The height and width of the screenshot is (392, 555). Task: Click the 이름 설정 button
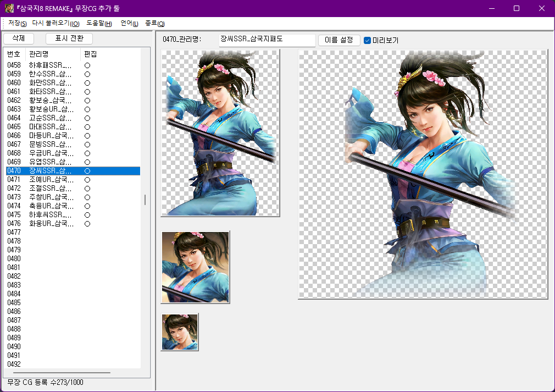339,40
